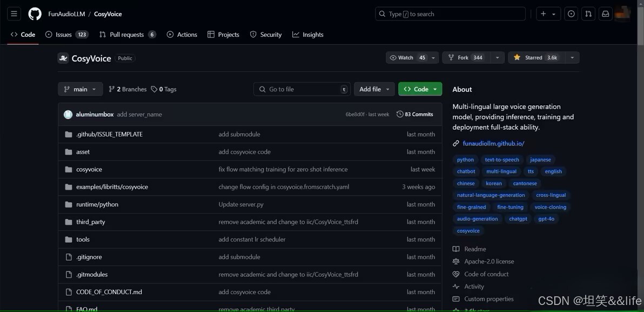Select the voice-cloning topic tag
Viewport: 644px width, 312px height.
point(551,207)
